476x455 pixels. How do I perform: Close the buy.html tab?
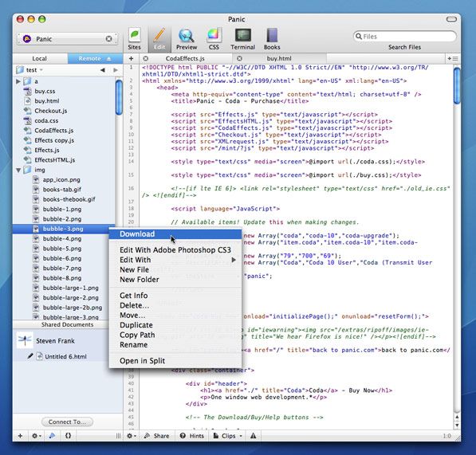[x=239, y=58]
